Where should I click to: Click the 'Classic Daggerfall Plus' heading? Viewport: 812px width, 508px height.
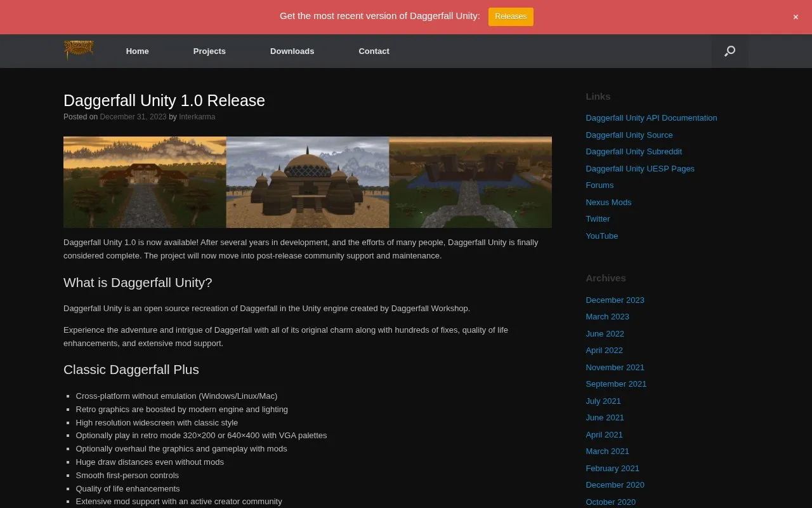click(x=131, y=370)
